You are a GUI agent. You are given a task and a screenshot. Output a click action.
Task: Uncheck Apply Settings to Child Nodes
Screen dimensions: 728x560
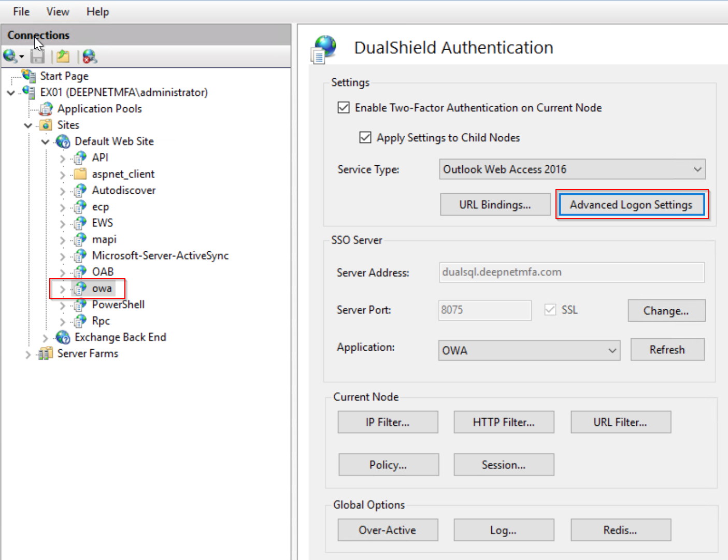pyautogui.click(x=365, y=138)
